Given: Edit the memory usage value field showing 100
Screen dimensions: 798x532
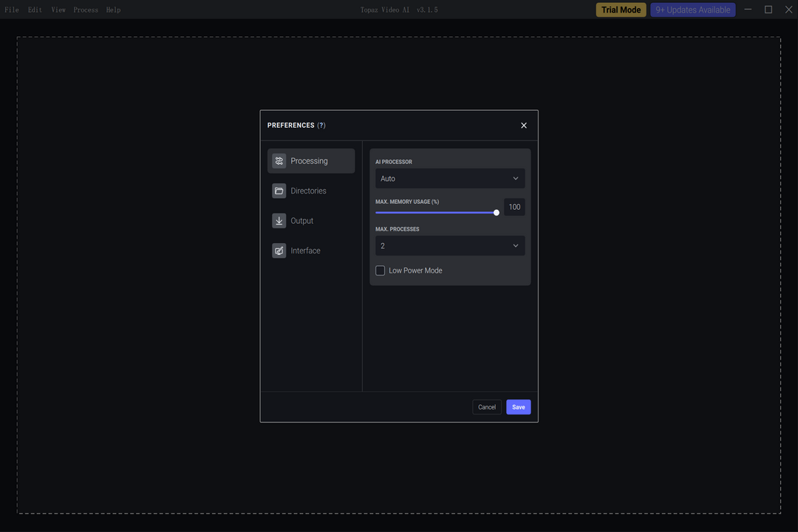Looking at the screenshot, I should point(514,207).
